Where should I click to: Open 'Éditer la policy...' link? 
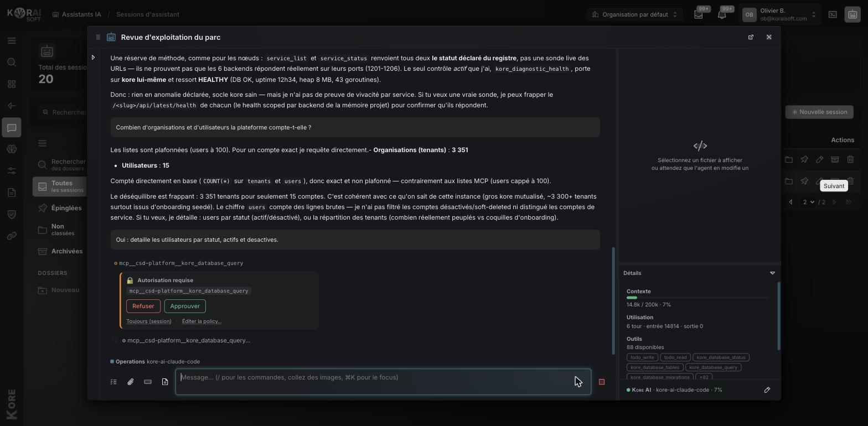coord(201,321)
